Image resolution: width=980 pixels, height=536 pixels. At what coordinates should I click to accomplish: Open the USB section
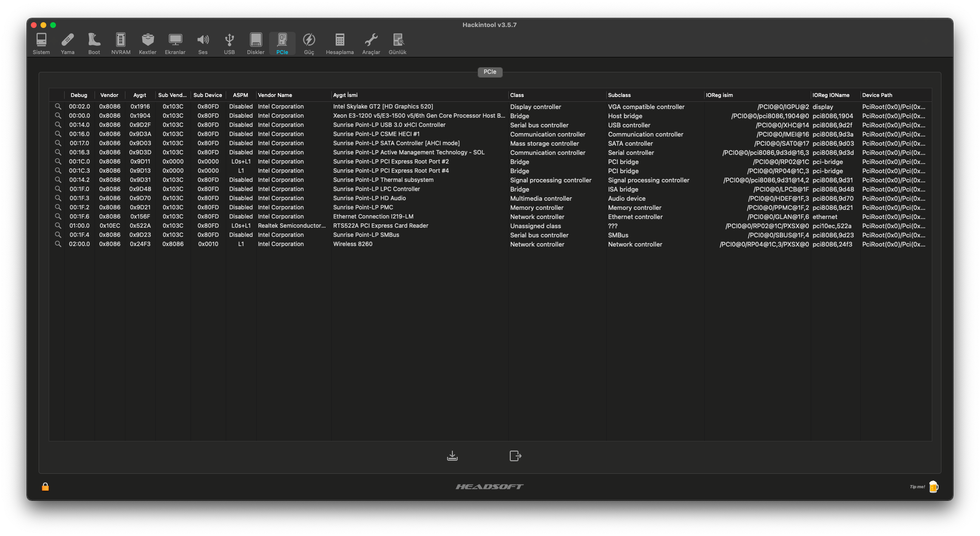[x=229, y=43]
